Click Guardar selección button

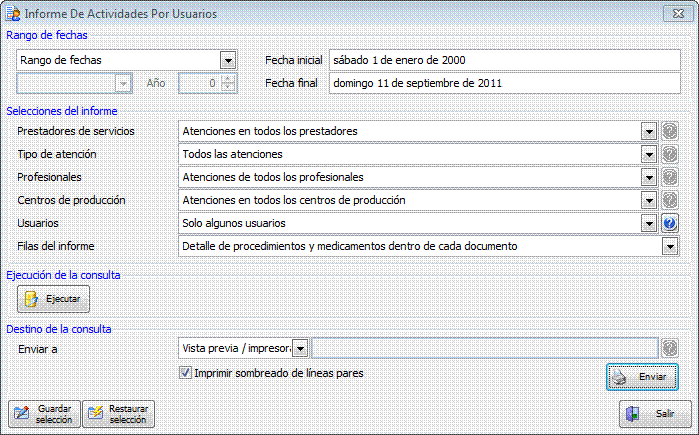pyautogui.click(x=44, y=414)
